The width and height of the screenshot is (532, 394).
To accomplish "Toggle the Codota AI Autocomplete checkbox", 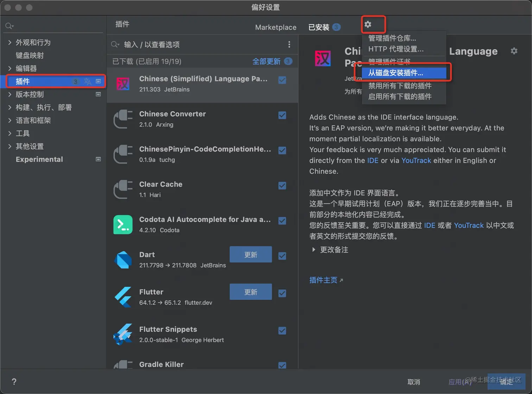I will [x=282, y=221].
